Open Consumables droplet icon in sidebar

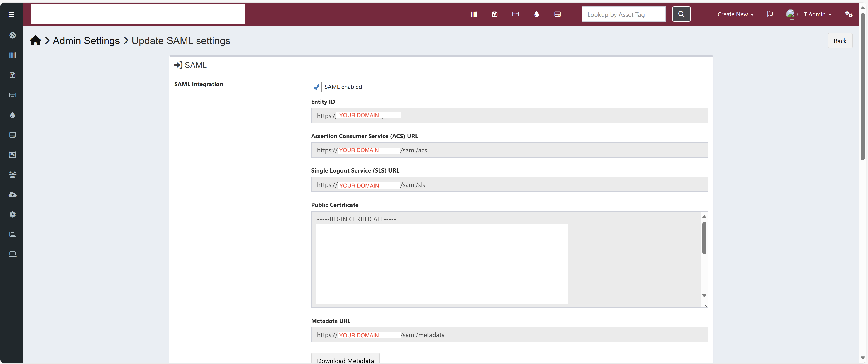12,115
